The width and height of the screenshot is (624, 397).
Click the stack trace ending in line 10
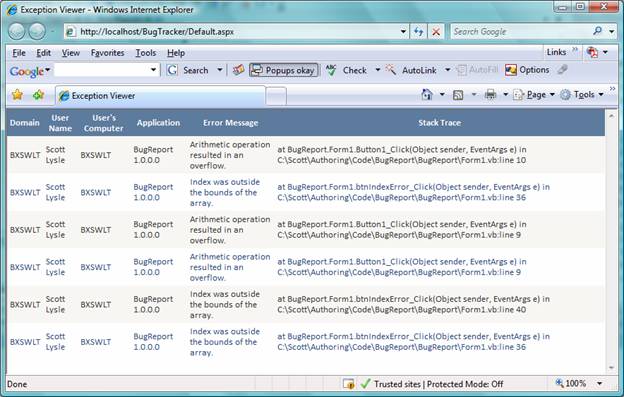(402, 155)
